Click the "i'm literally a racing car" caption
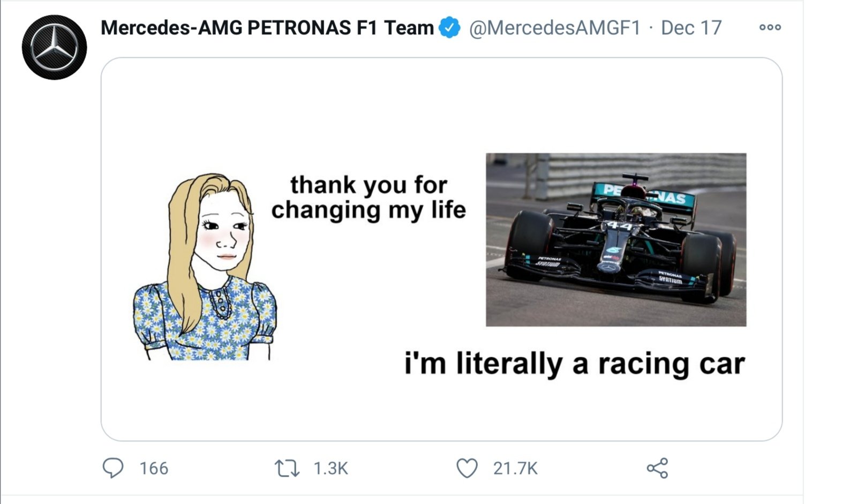The image size is (857, 504). point(574,364)
